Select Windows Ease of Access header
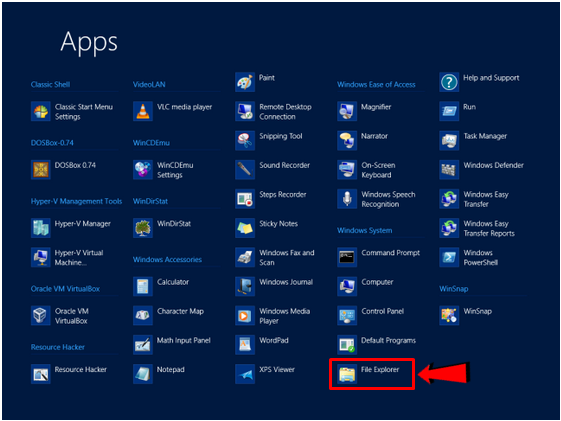The height and width of the screenshot is (421, 561). click(376, 85)
